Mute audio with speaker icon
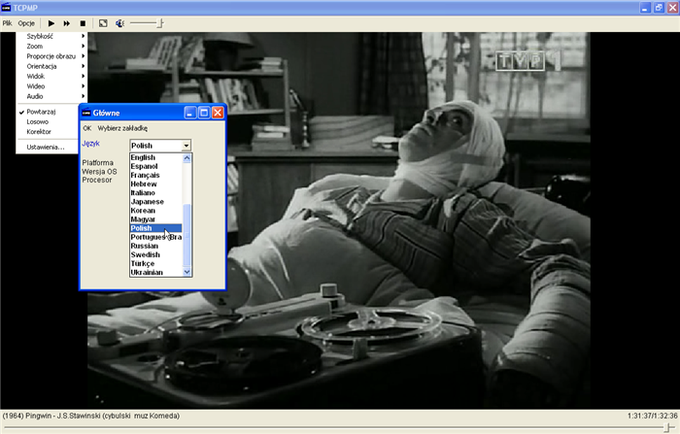The image size is (680, 434). click(x=120, y=23)
